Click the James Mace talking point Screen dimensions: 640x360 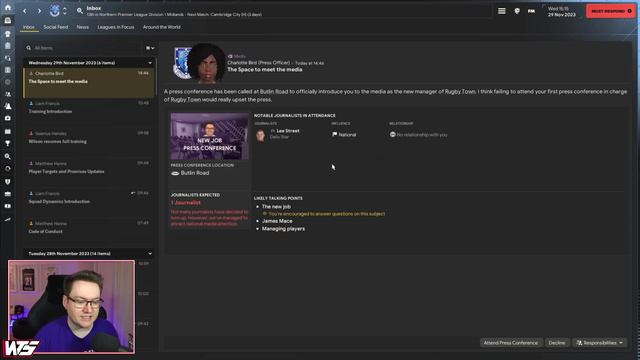[x=277, y=221]
